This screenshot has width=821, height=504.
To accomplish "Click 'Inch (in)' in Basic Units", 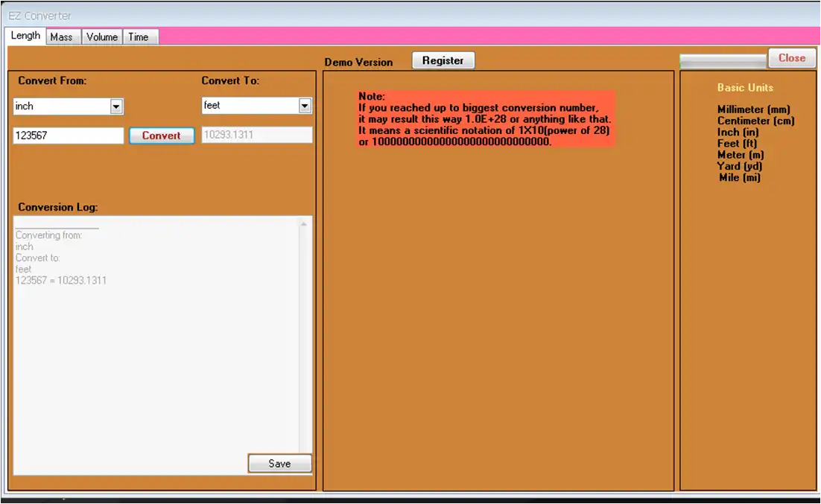I will (x=738, y=133).
